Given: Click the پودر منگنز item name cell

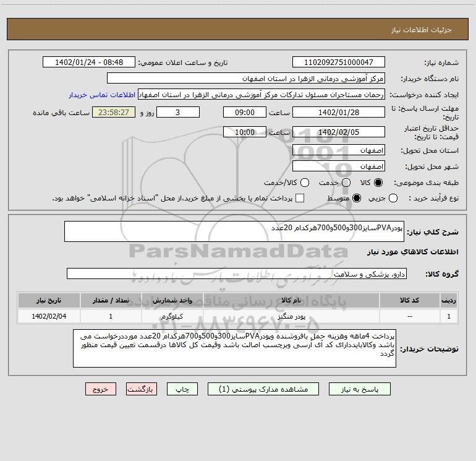Looking at the screenshot, I should pos(291,316).
